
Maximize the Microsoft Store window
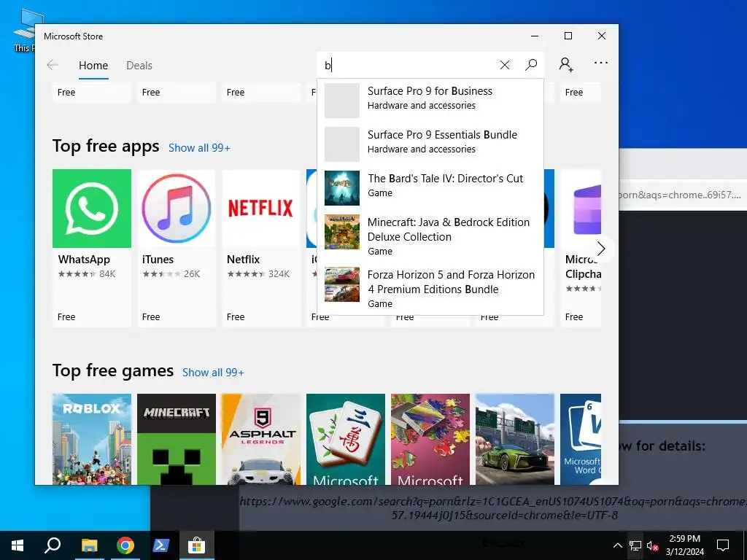click(x=568, y=36)
